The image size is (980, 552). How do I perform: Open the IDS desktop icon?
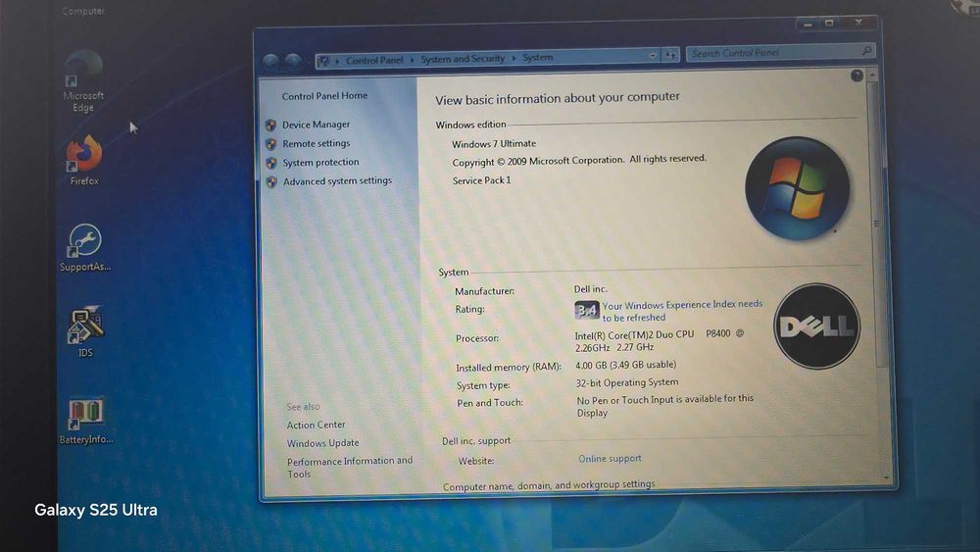[85, 331]
